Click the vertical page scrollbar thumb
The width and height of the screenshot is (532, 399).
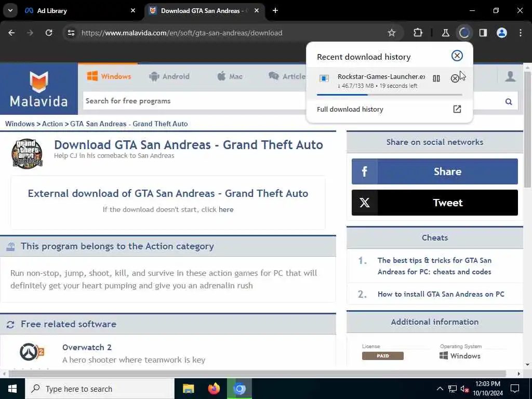(527, 129)
